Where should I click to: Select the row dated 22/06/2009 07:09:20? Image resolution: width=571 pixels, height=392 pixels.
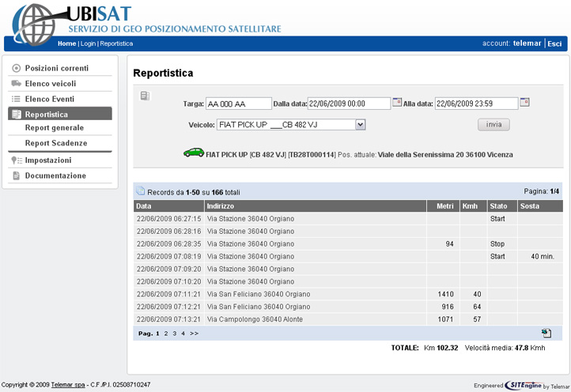pyautogui.click(x=348, y=269)
